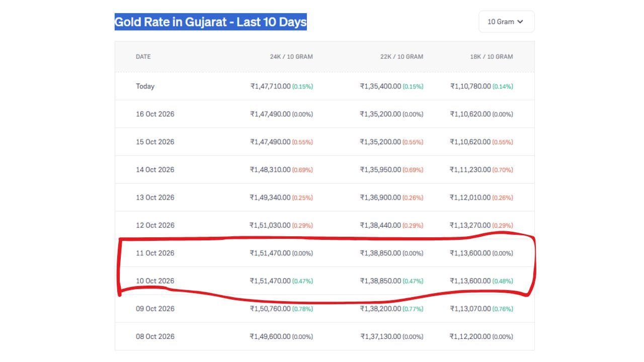Choose the date '09 Oct 2026'
The height and width of the screenshot is (362, 644).
point(155,309)
